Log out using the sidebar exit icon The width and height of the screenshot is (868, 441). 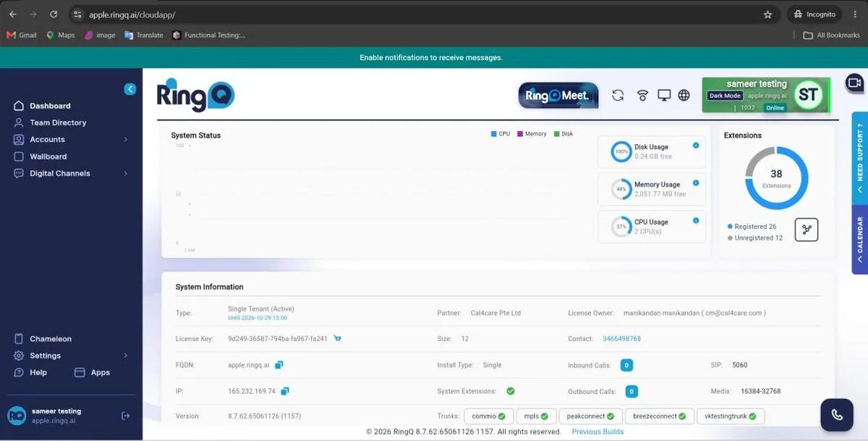point(126,416)
